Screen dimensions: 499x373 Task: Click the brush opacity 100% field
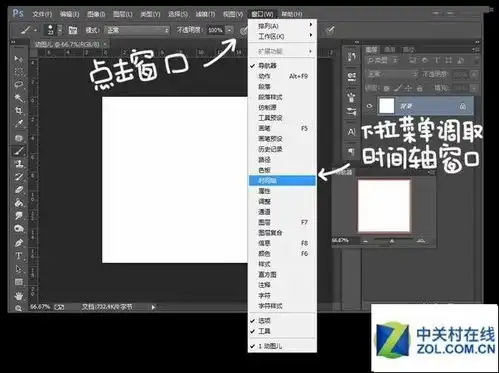(216, 30)
